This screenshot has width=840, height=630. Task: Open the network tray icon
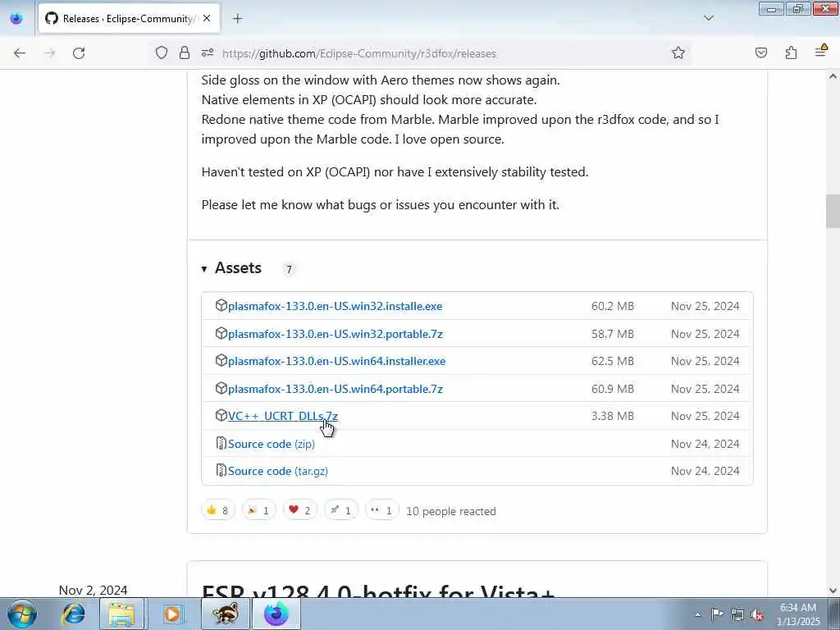[x=737, y=615]
